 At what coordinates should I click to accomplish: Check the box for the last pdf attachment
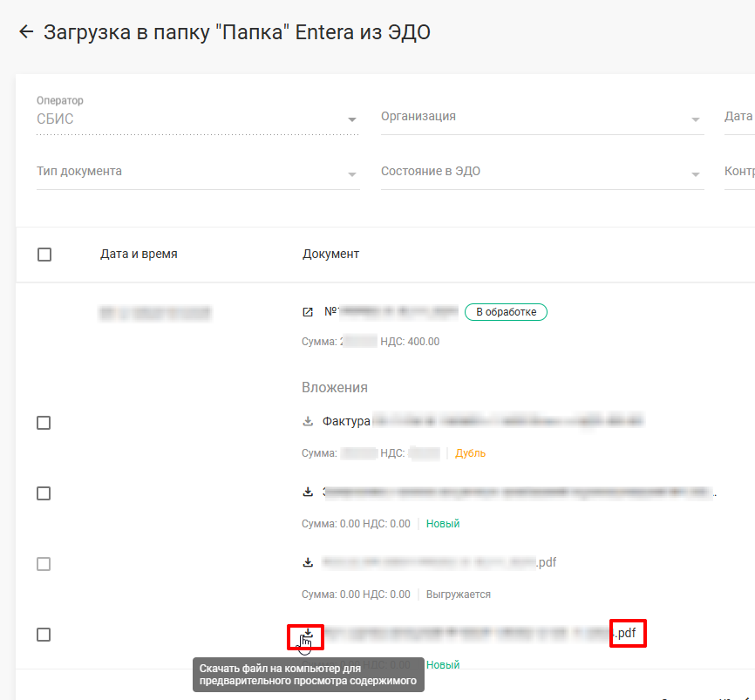pos(44,635)
